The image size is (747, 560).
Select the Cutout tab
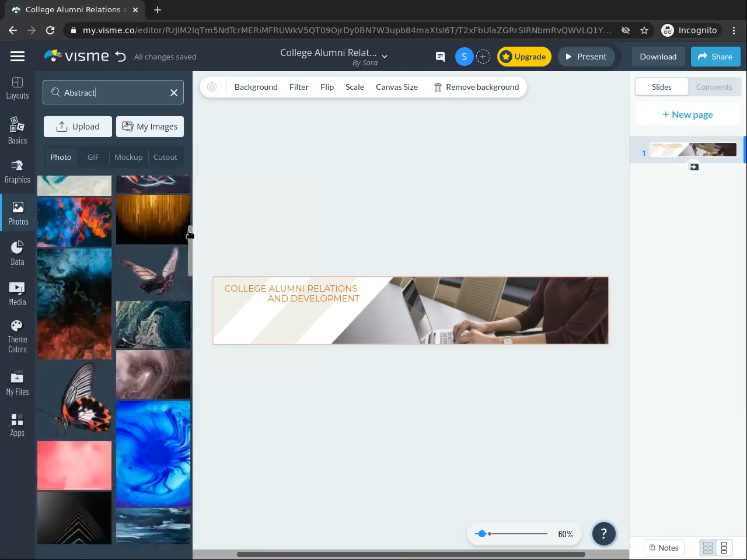point(165,157)
